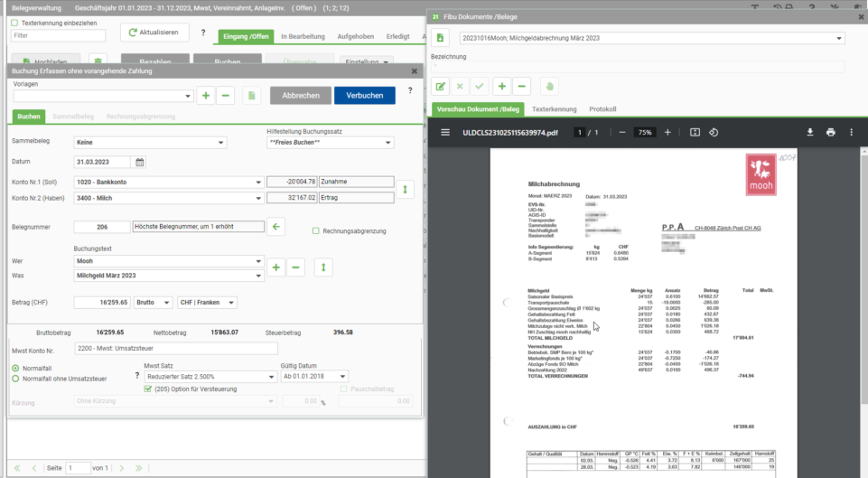Click the edit document pencil icon
The image size is (868, 478).
point(440,87)
